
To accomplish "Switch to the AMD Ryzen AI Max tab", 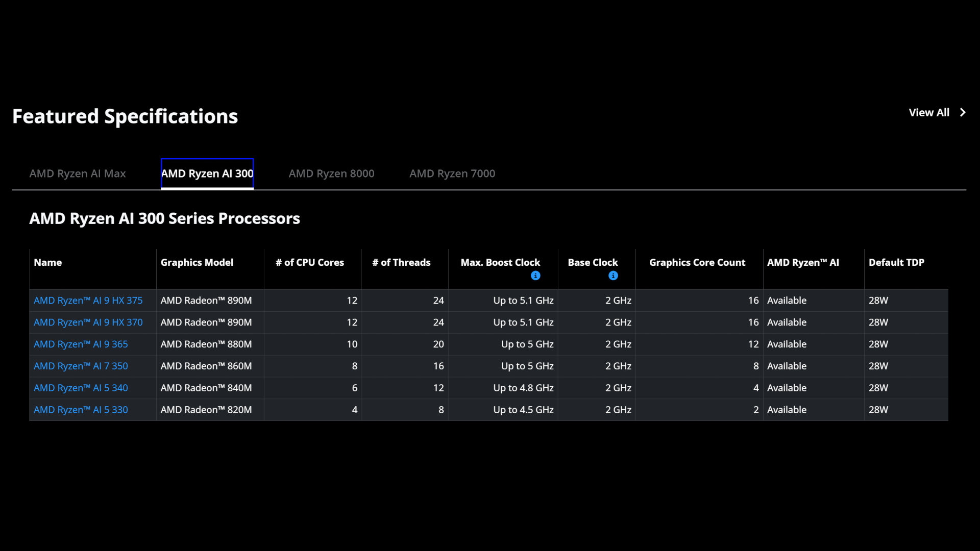I will 78,173.
